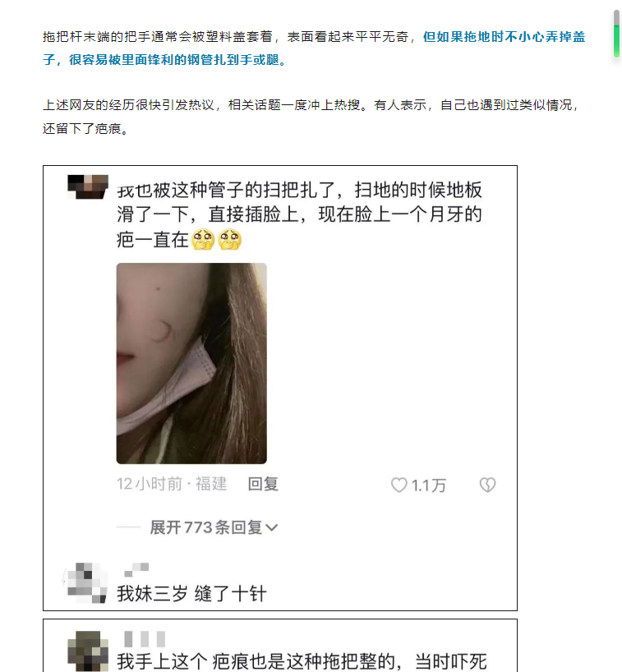
Task: Click the 12小时前 · 福建 timestamp
Action: pyautogui.click(x=172, y=485)
